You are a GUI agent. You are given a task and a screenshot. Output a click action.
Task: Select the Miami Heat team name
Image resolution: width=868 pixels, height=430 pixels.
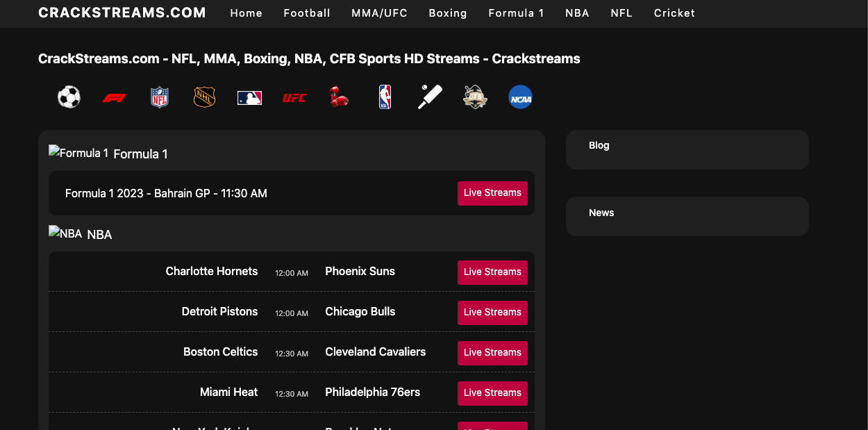point(228,392)
